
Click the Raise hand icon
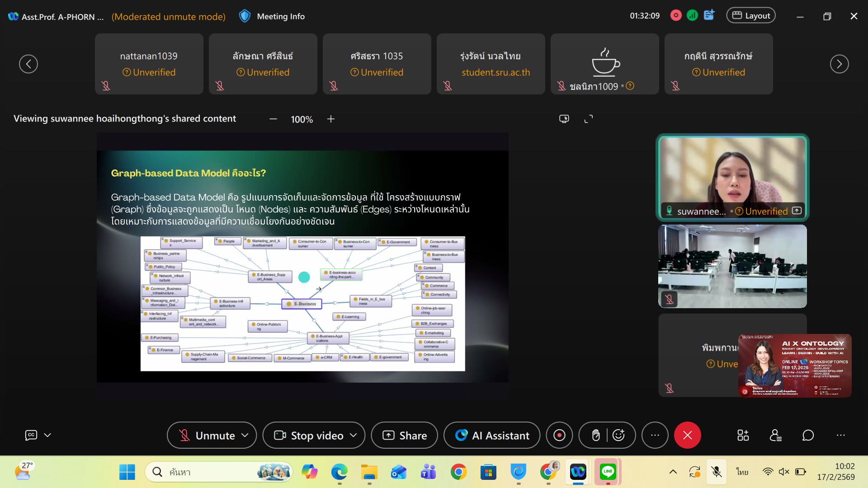(596, 435)
